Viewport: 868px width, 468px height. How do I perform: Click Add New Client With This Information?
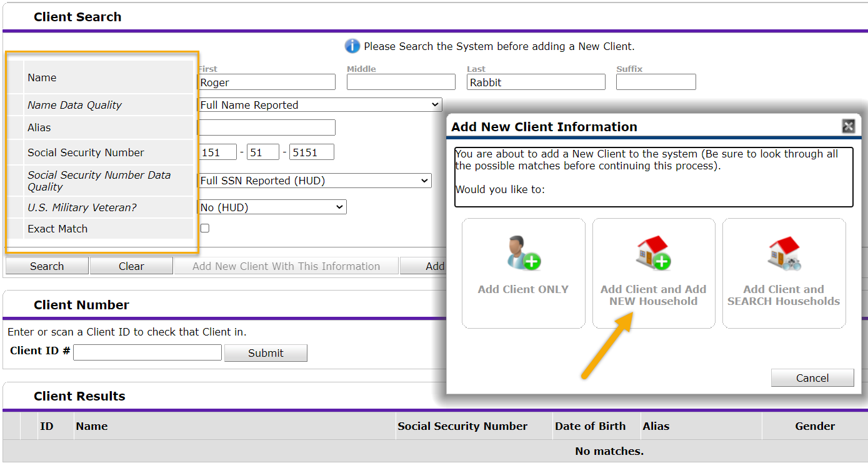pos(286,266)
